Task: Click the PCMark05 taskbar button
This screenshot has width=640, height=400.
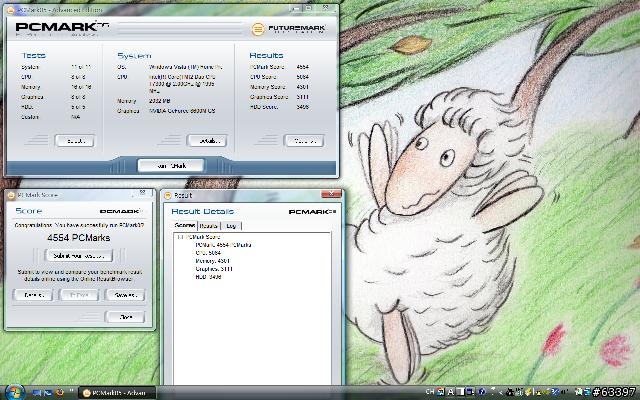Action: click(117, 393)
